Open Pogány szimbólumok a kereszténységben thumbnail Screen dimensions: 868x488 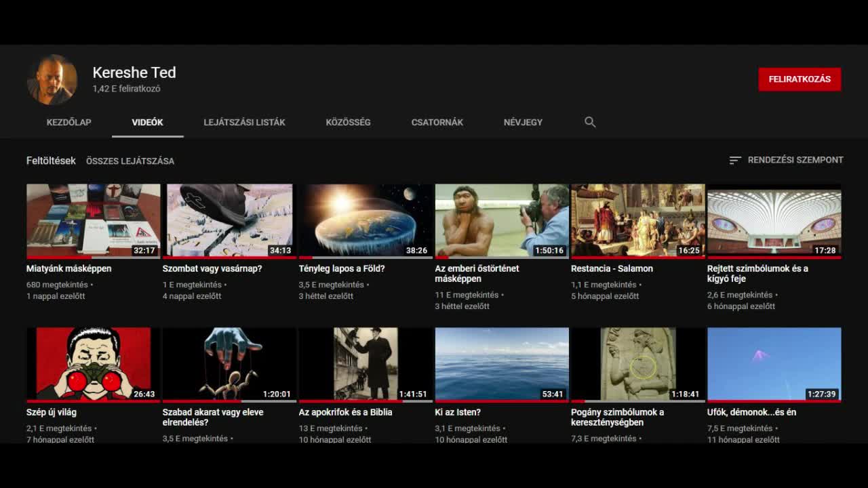638,365
